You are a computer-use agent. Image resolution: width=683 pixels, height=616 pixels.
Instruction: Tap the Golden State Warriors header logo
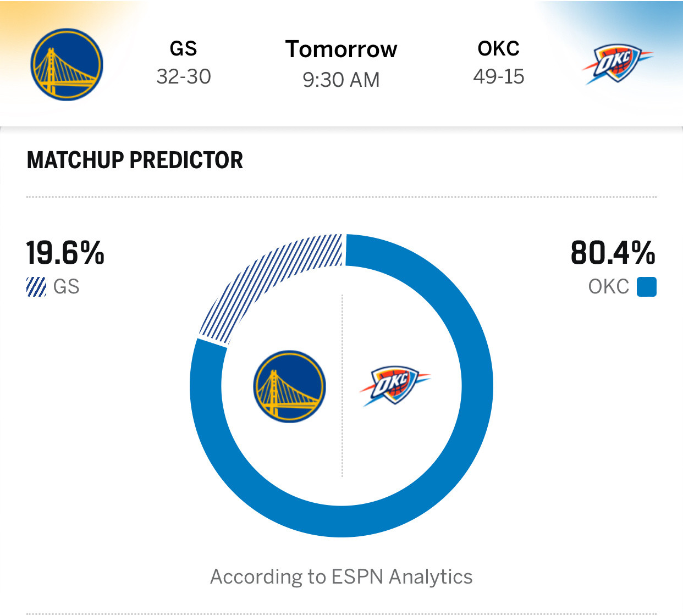(67, 64)
